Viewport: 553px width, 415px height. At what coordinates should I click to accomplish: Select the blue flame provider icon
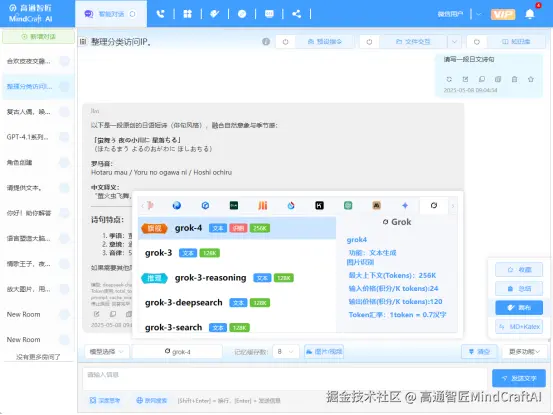(291, 205)
